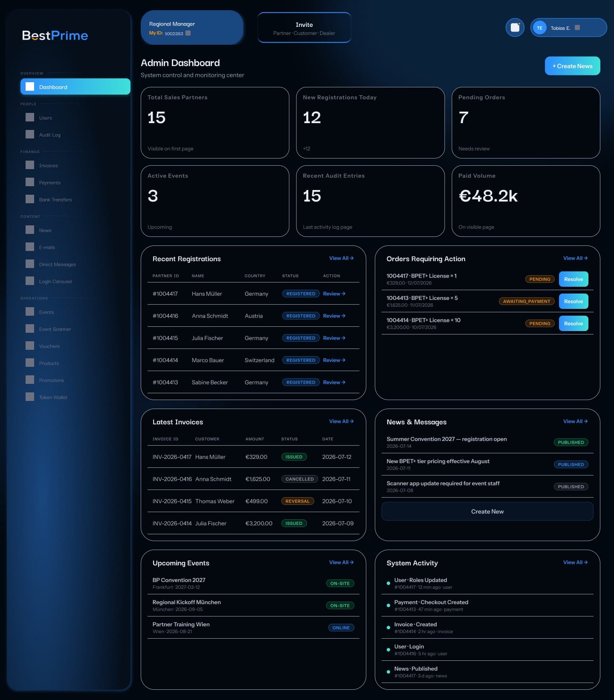Review registration of Hans Müller
Image resolution: width=614 pixels, height=700 pixels.
[334, 294]
